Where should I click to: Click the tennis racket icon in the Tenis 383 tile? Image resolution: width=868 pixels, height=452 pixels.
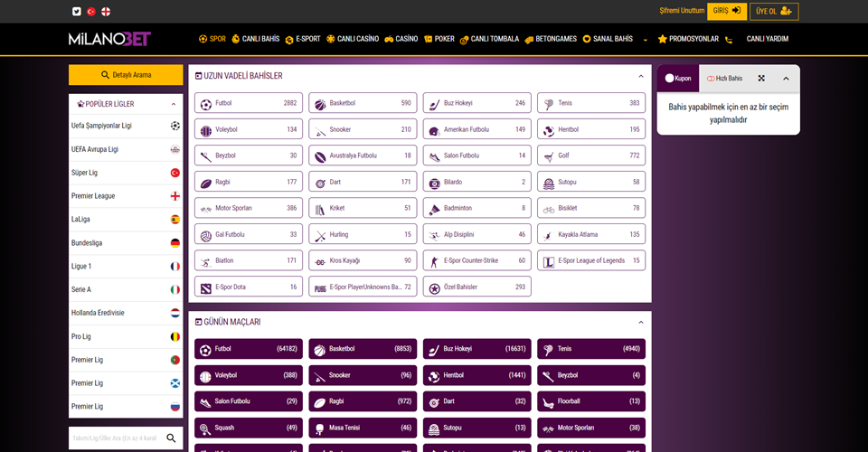[x=549, y=104]
